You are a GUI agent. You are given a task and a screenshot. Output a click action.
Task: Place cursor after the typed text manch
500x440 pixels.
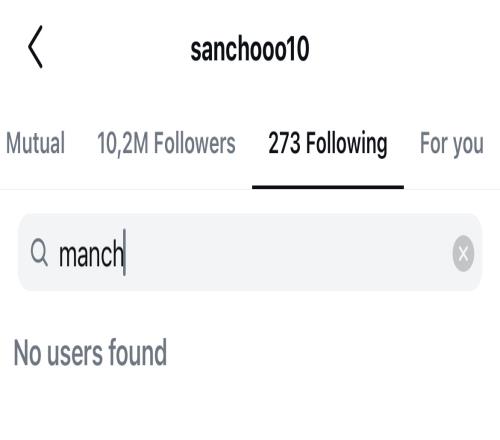coord(125,253)
